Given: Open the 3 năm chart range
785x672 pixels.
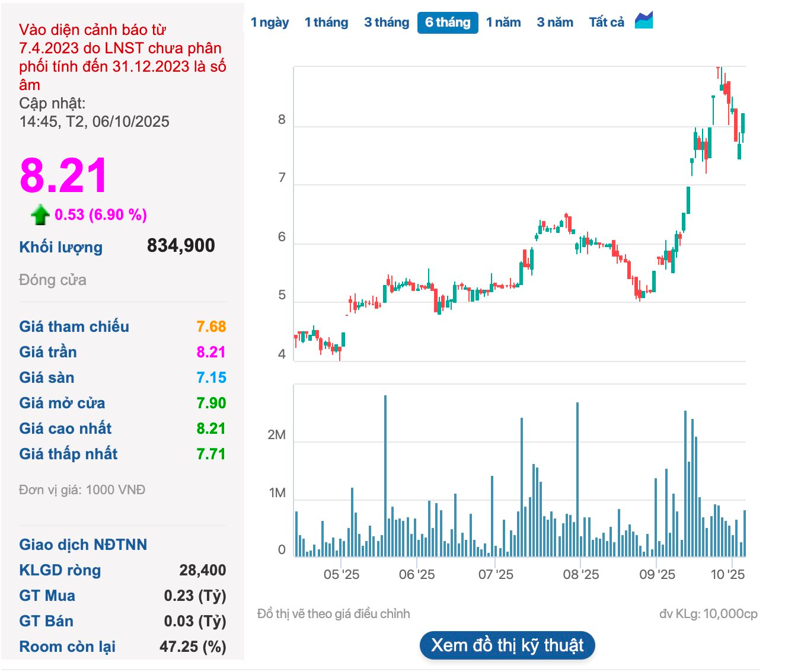Looking at the screenshot, I should pos(555,23).
